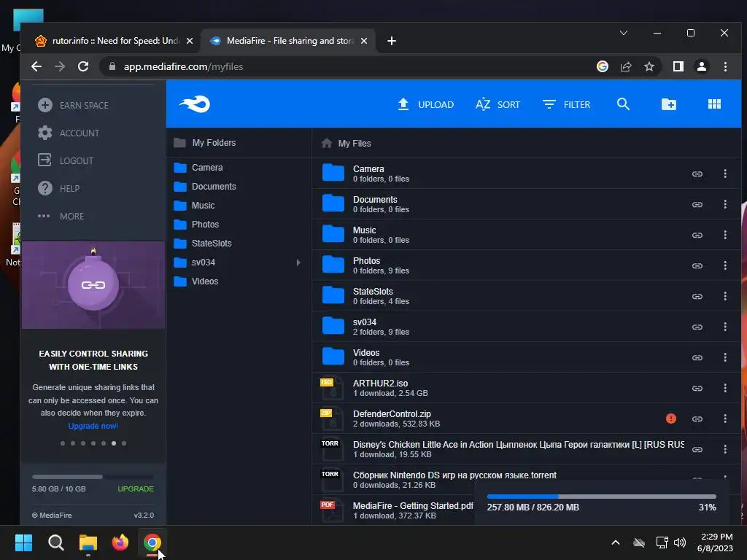Select the last promo carousel dot
The height and width of the screenshot is (560, 747).
coord(124,443)
